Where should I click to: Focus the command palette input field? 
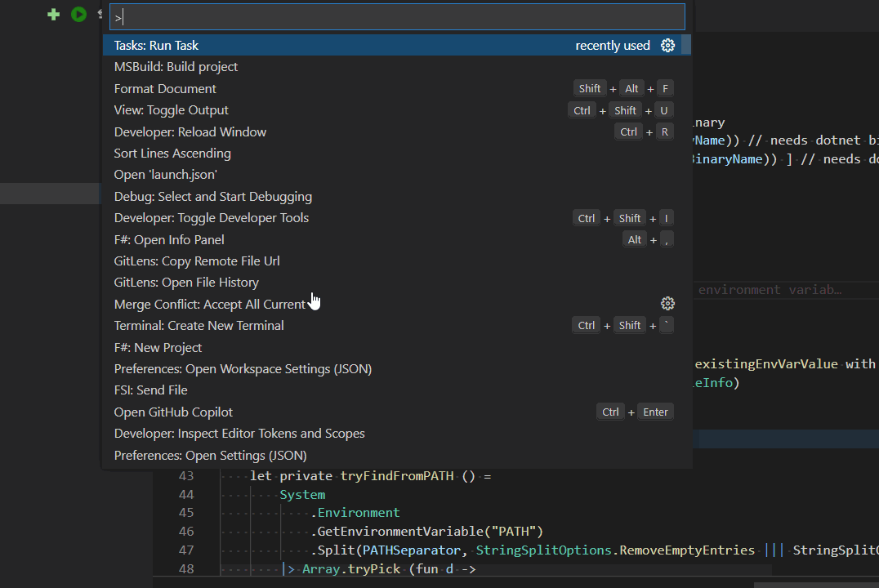click(x=397, y=17)
